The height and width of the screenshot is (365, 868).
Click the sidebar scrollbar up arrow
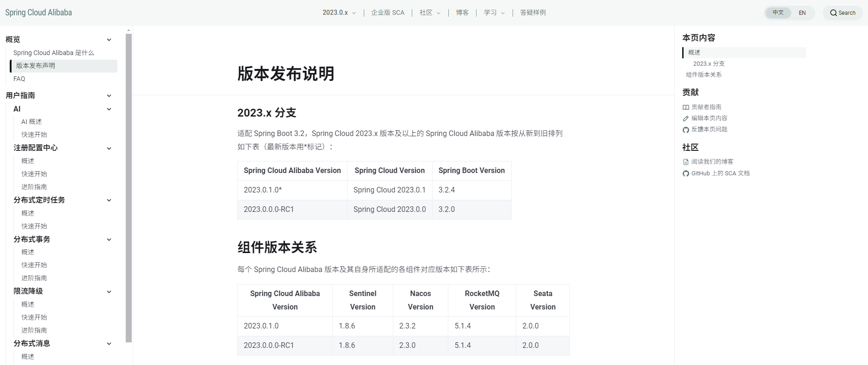(129, 30)
